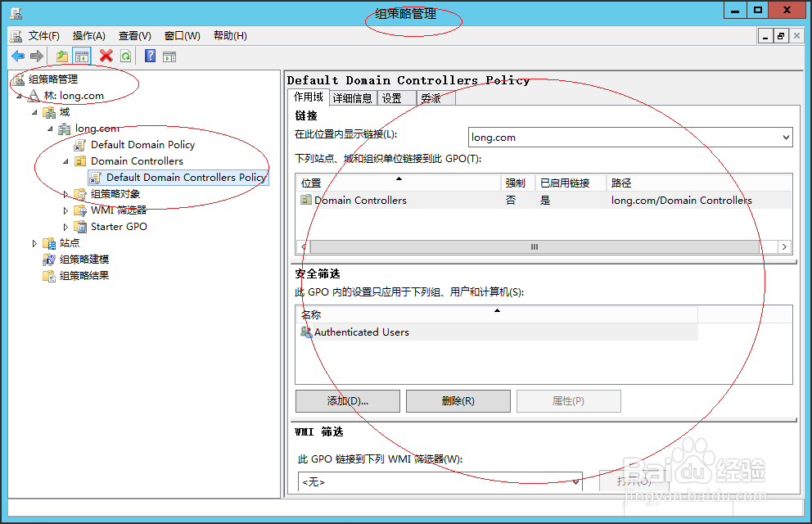Click the green Refresh toolbar icon
Viewport: 812px width, 524px height.
(125, 56)
